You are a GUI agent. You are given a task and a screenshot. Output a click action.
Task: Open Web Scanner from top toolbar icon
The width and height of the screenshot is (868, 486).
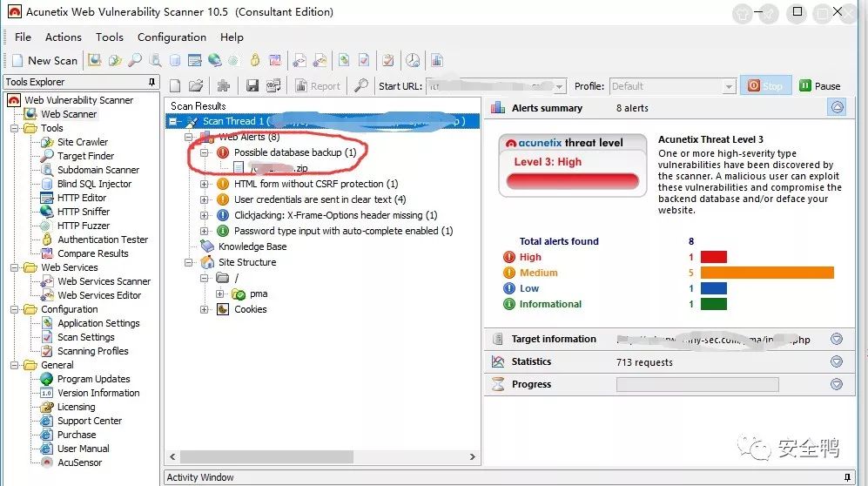coord(95,60)
